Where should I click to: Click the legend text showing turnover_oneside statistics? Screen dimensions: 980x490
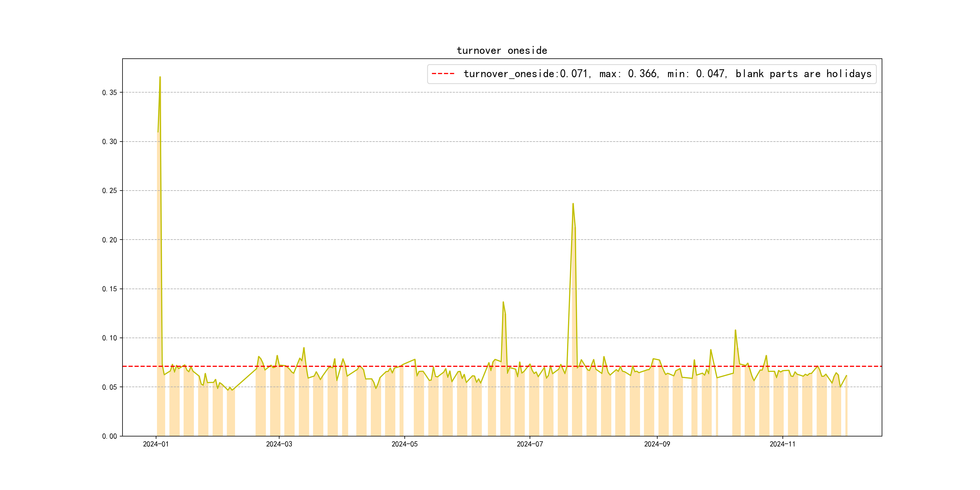(x=667, y=74)
